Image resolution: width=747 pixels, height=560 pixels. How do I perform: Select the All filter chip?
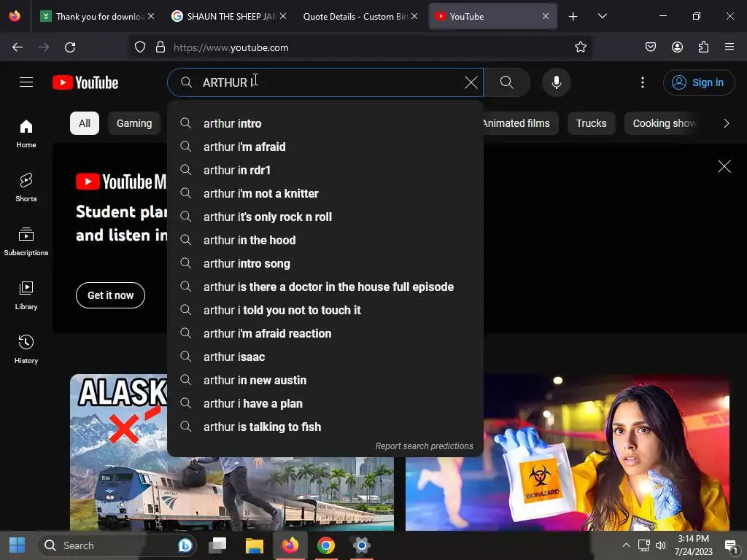point(85,123)
